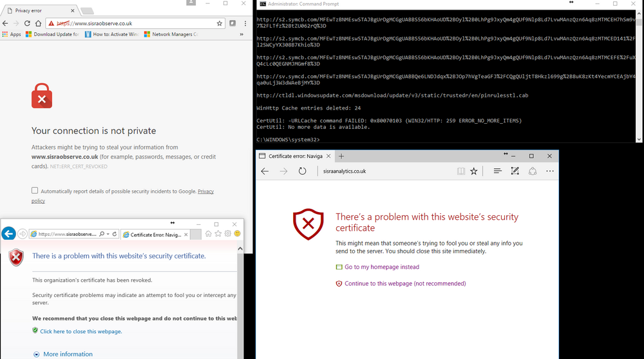Open new tab button in Chrome

(87, 11)
